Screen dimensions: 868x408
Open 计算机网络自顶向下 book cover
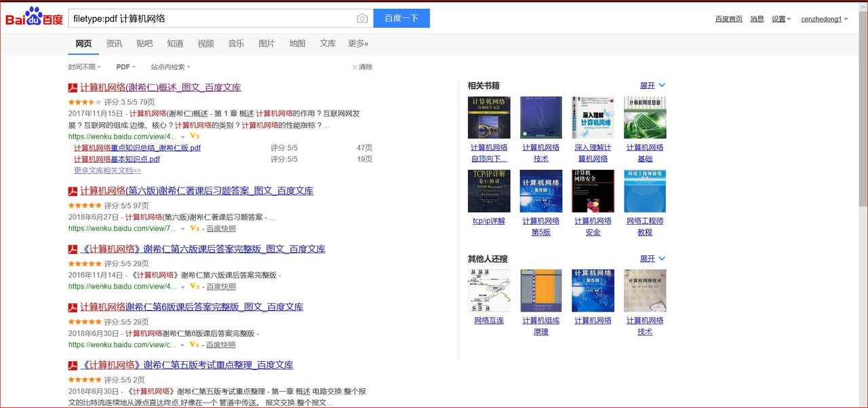pos(489,117)
